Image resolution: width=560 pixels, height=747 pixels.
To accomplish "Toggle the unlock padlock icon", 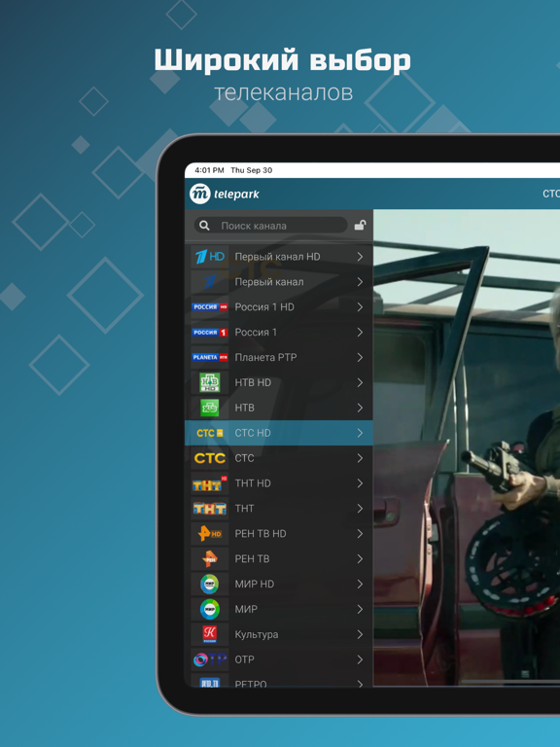I will (360, 225).
